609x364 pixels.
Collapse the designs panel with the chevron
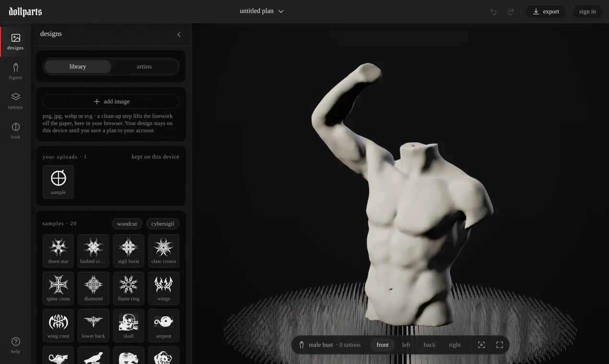click(x=179, y=34)
